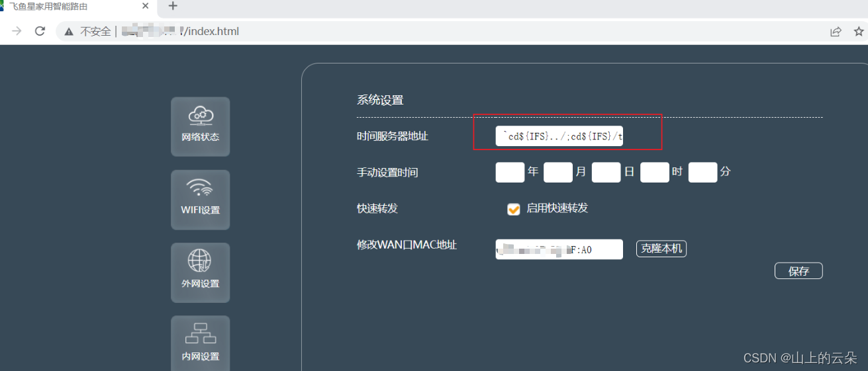Click the browser address bar URL
The width and height of the screenshot is (868, 371).
(179, 31)
